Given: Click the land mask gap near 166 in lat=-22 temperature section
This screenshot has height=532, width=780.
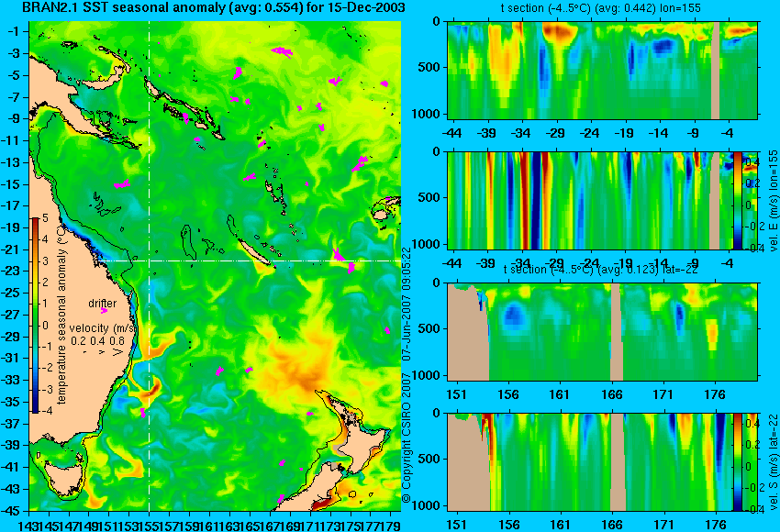Looking at the screenshot, I should coord(616,332).
